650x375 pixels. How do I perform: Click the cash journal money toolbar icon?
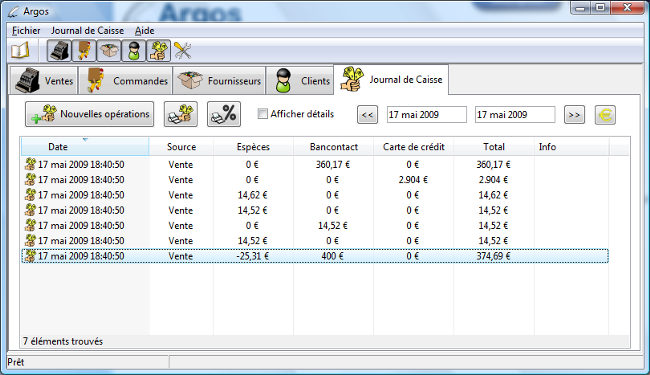[158, 51]
